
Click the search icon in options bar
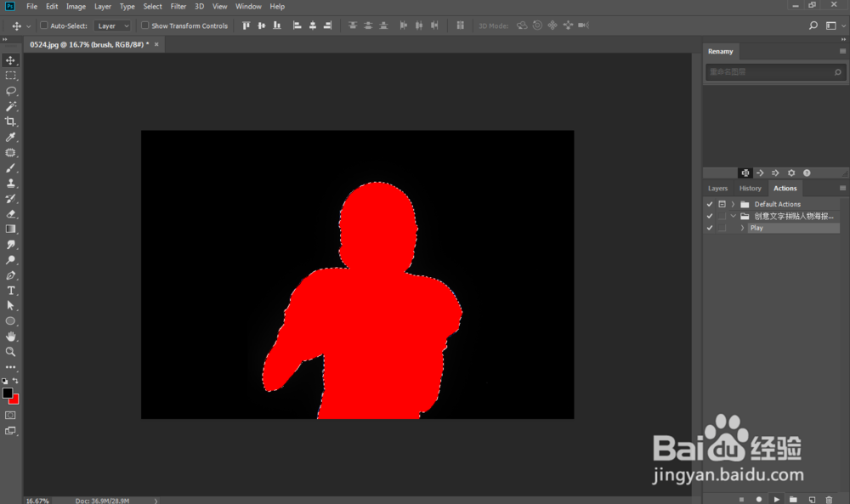(813, 25)
